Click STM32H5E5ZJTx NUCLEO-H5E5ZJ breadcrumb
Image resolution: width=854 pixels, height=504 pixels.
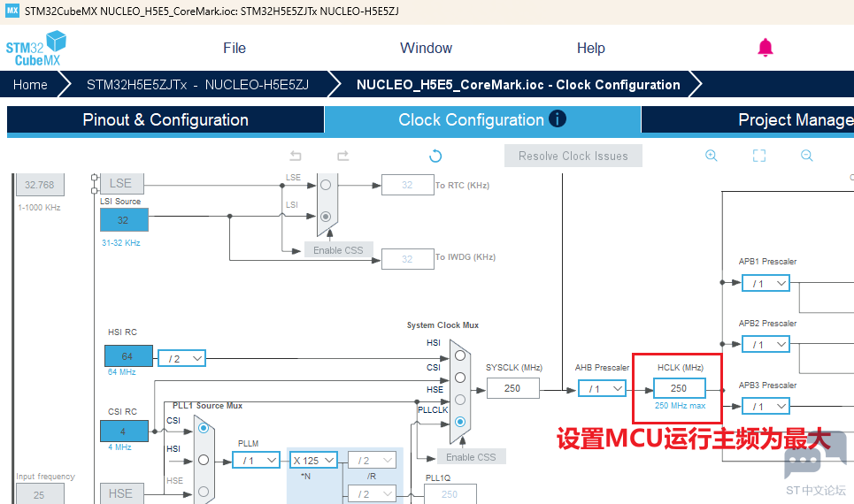[x=197, y=84]
